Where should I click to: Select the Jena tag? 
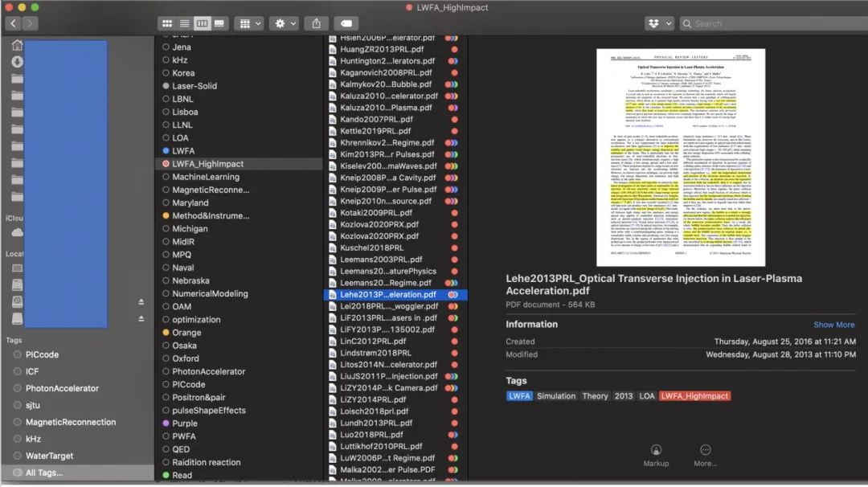click(x=182, y=47)
